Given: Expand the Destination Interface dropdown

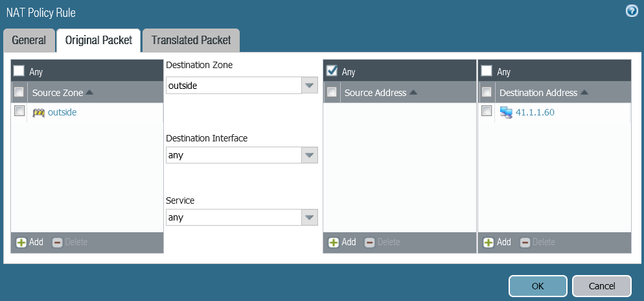Looking at the screenshot, I should pyautogui.click(x=310, y=155).
